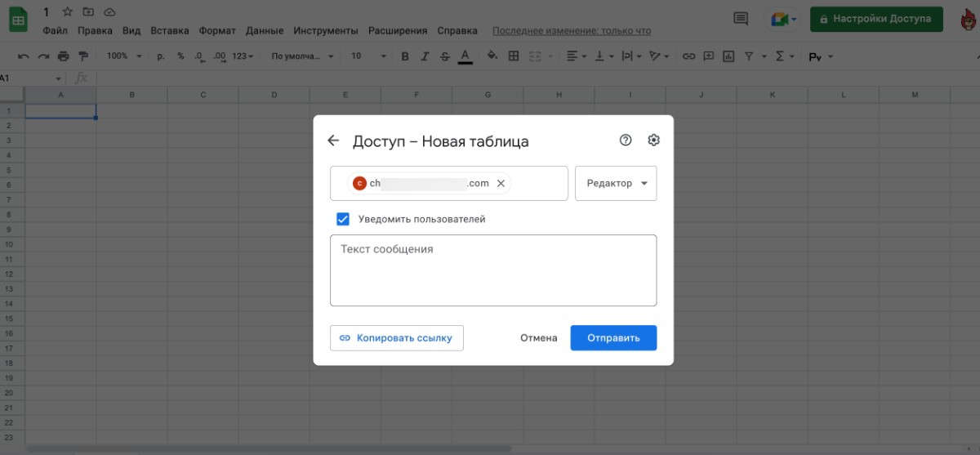This screenshot has height=455, width=980.
Task: Click the Копировать ссылку button
Action: click(397, 338)
